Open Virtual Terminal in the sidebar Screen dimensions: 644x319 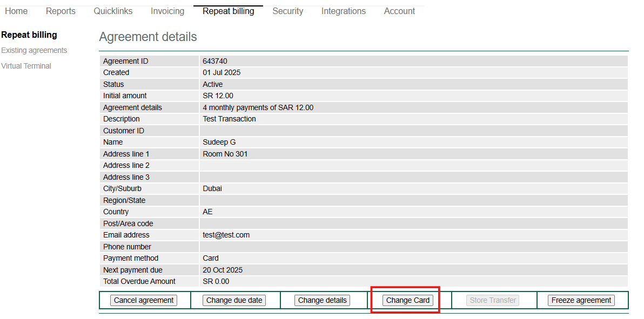click(26, 66)
